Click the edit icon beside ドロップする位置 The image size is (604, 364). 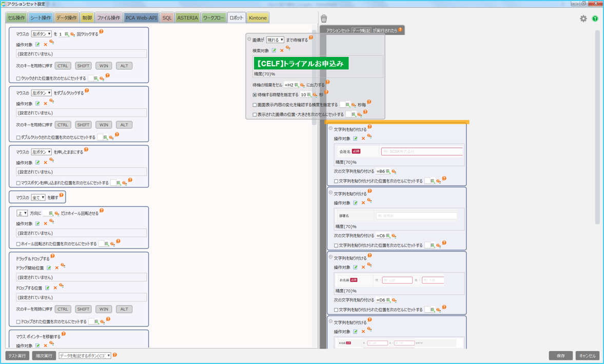pyautogui.click(x=47, y=288)
